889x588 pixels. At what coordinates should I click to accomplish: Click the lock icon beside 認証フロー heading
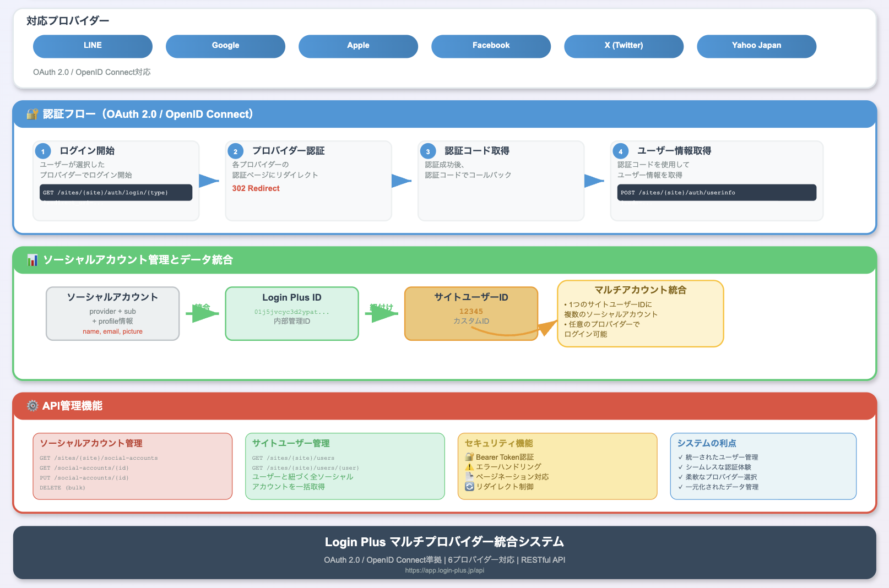pos(32,114)
